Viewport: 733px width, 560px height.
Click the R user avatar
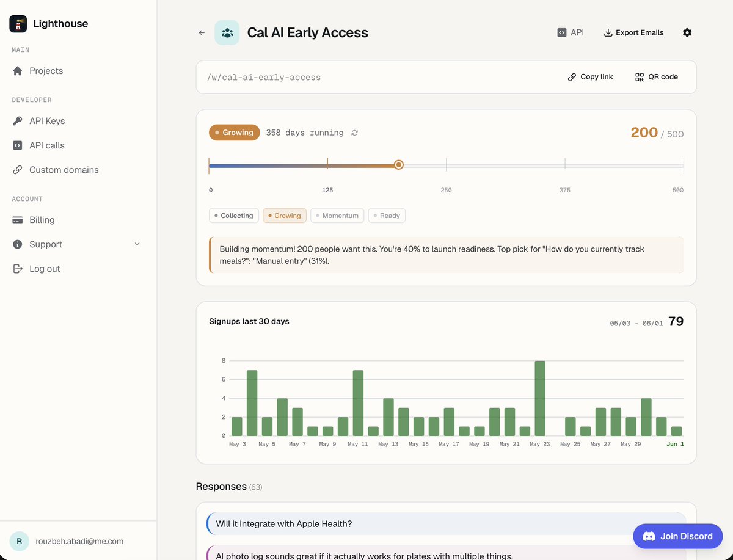[x=19, y=541]
